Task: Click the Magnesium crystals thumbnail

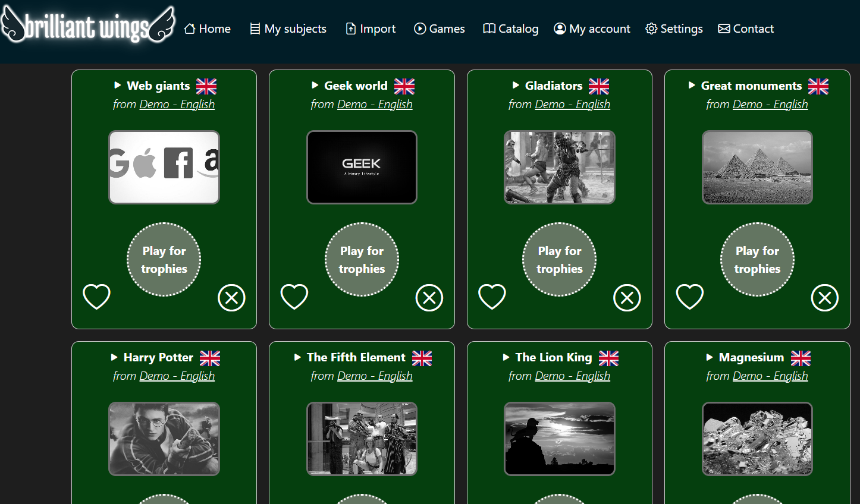Action: [x=757, y=439]
